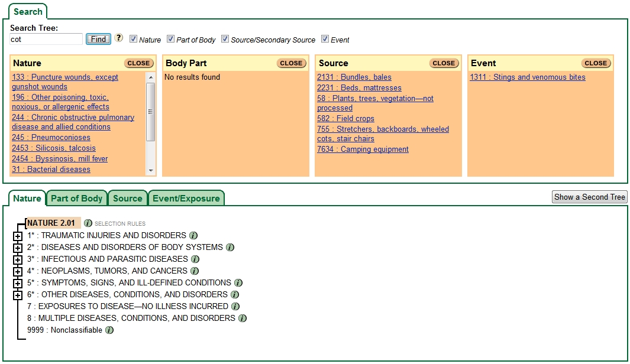Toggle the Part of Body checkbox

point(170,39)
